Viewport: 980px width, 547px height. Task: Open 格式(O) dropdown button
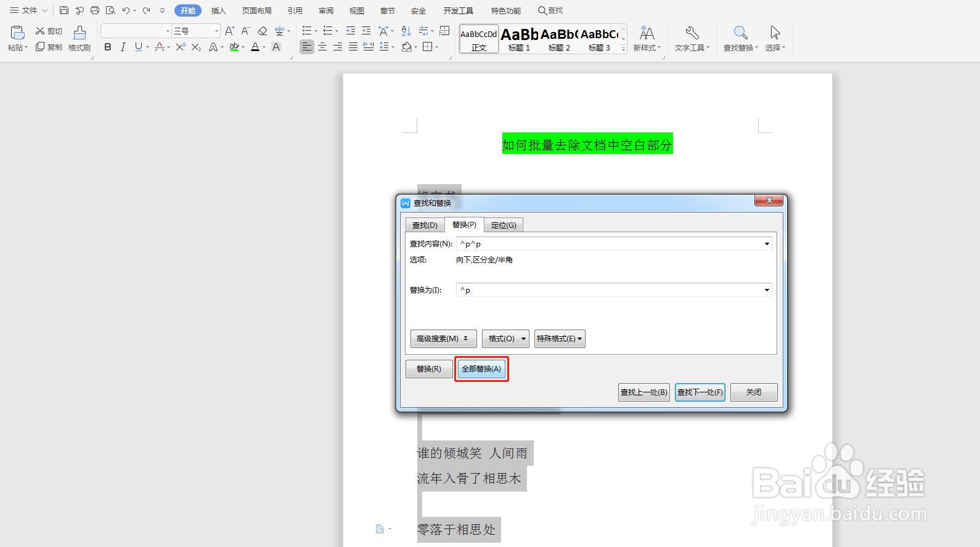[505, 339]
